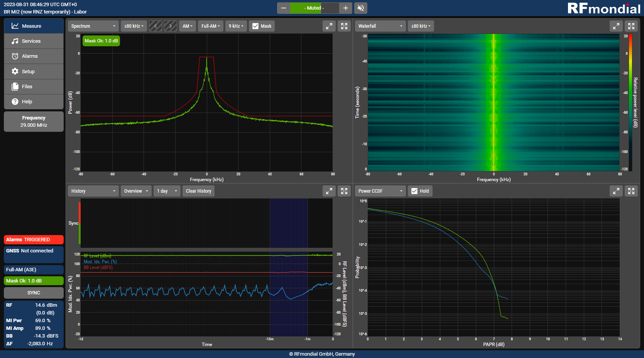
Task: Open the Spectrum view type dropdown
Action: point(93,26)
